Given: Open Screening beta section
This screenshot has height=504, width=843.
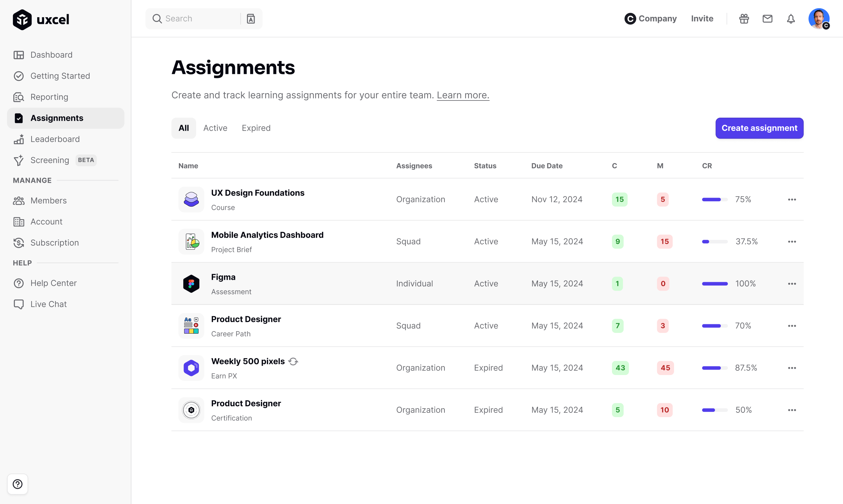Looking at the screenshot, I should point(50,160).
